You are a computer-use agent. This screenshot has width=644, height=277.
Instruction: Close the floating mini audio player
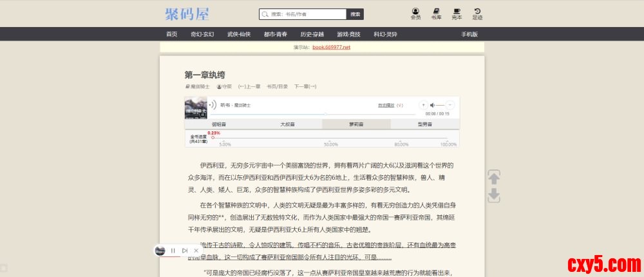(x=196, y=251)
